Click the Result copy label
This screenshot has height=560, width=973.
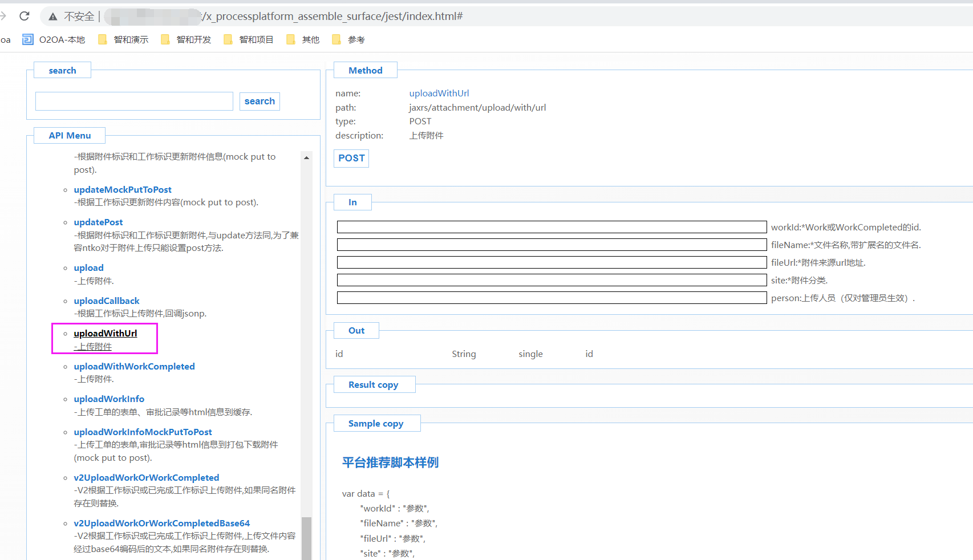point(373,384)
